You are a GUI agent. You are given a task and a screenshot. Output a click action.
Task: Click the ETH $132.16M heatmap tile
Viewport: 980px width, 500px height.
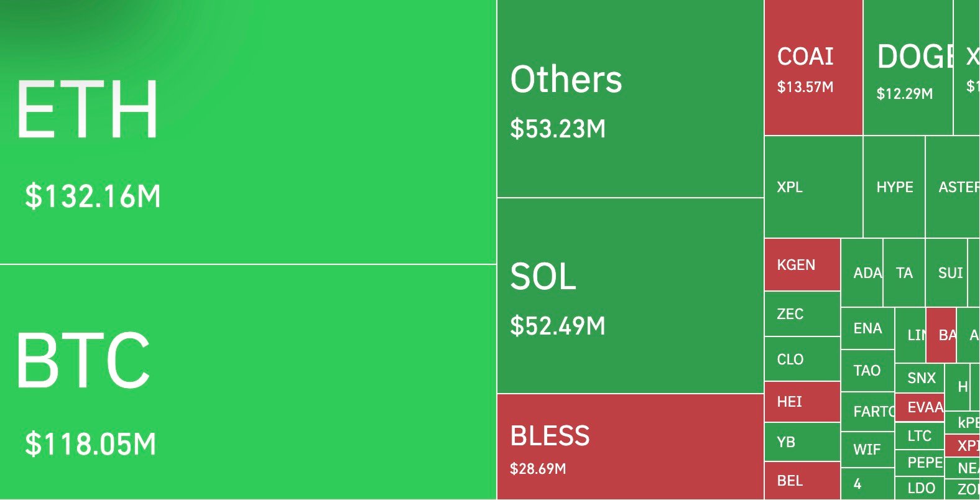pos(247,132)
